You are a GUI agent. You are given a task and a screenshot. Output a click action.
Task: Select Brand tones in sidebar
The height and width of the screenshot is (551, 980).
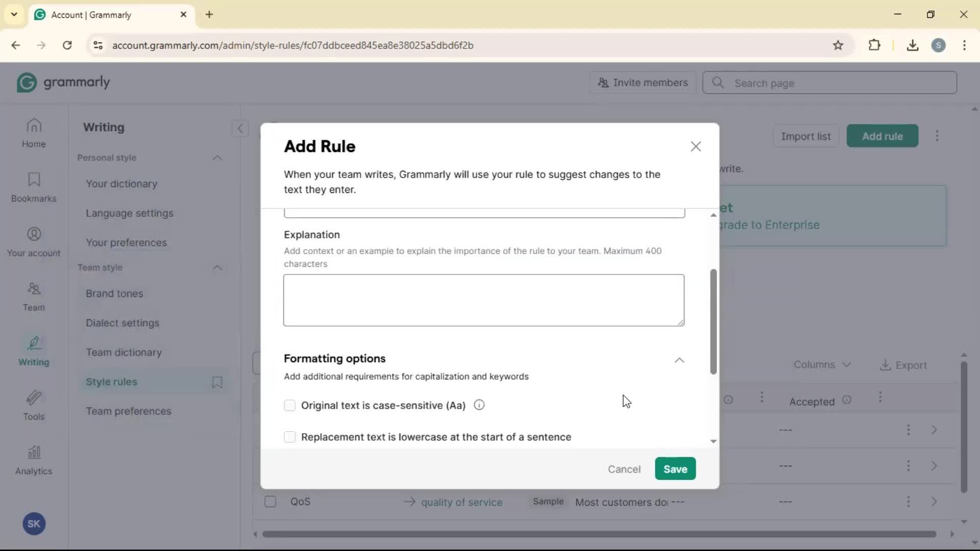114,294
